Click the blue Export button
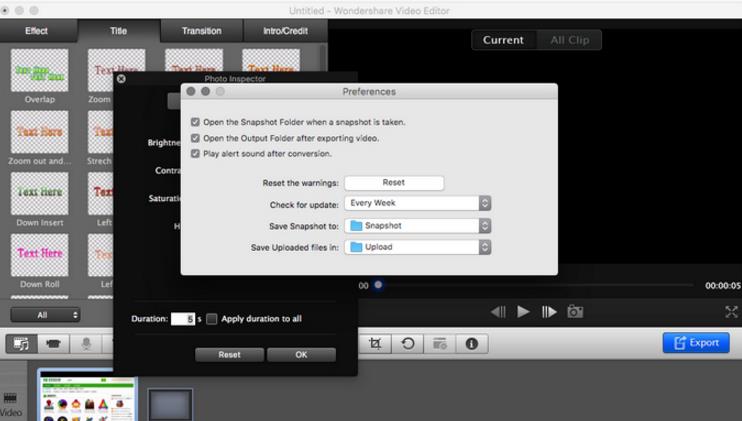This screenshot has width=742, height=421. (696, 342)
